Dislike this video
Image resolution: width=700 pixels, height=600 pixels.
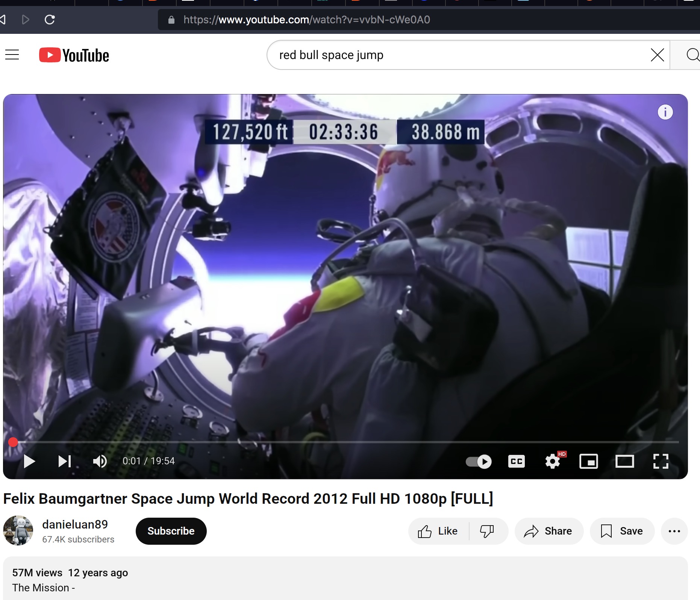click(487, 531)
